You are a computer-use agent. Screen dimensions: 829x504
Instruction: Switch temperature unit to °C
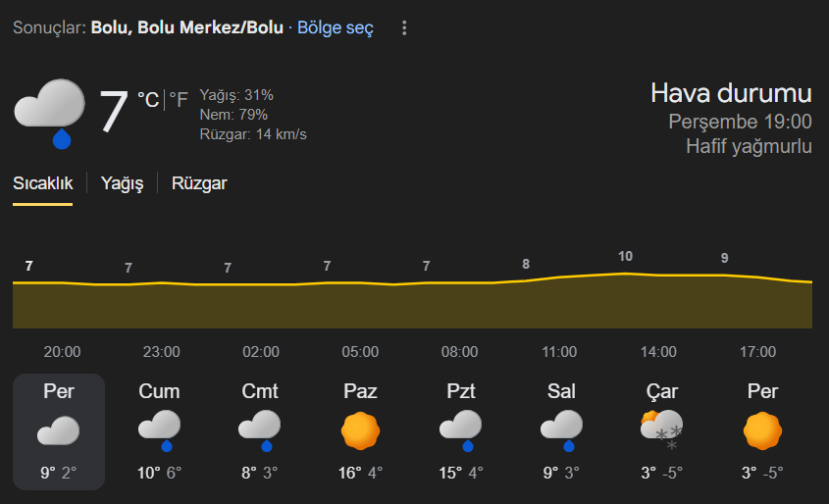click(x=147, y=100)
